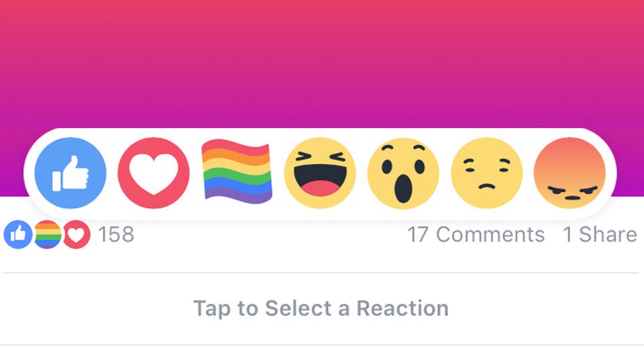Viewport: 644px width, 362px height.
Task: React with the orange Angry face
Action: click(x=569, y=173)
